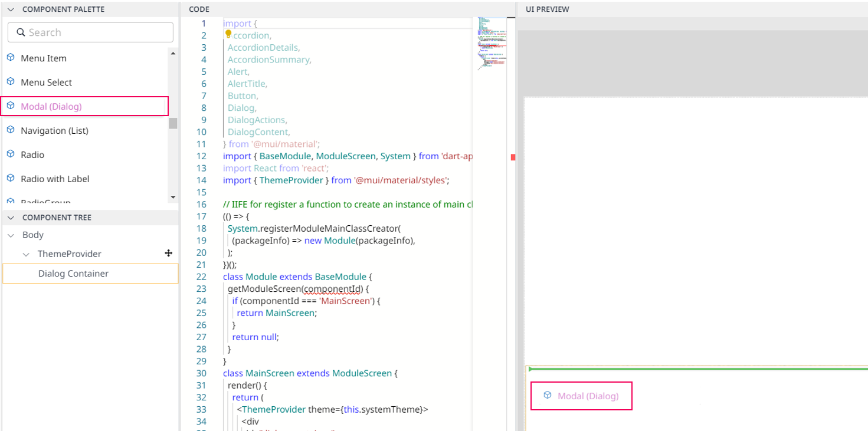Click '@mui/material' string on line 11
The width and height of the screenshot is (868, 431).
click(285, 144)
